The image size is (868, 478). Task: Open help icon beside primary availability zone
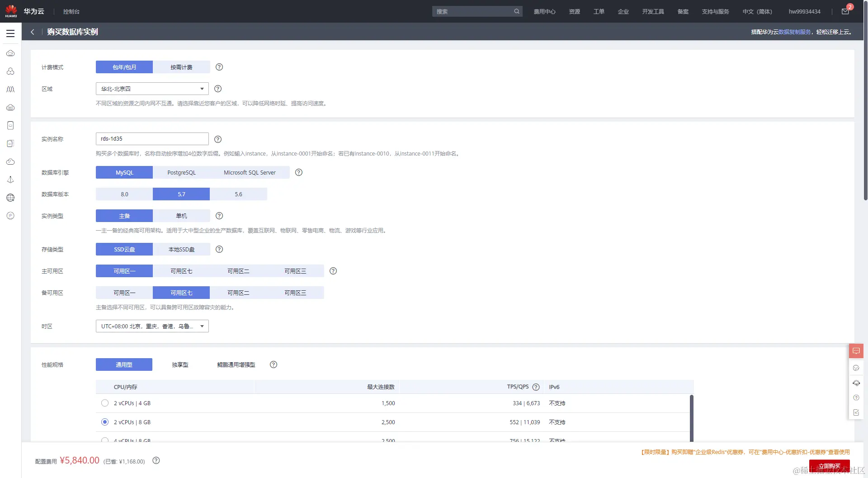(333, 271)
